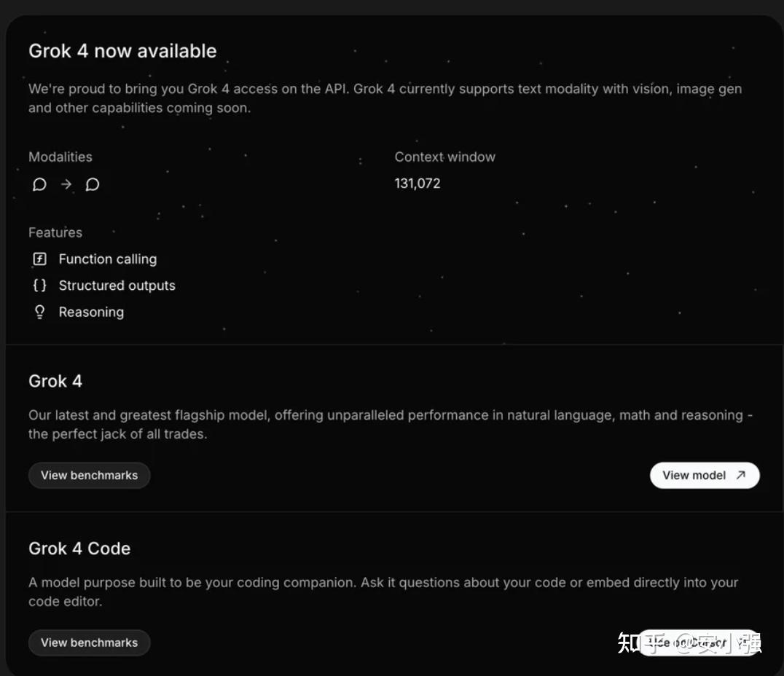
Task: Click the output text modality chat bubble icon
Action: (x=93, y=184)
